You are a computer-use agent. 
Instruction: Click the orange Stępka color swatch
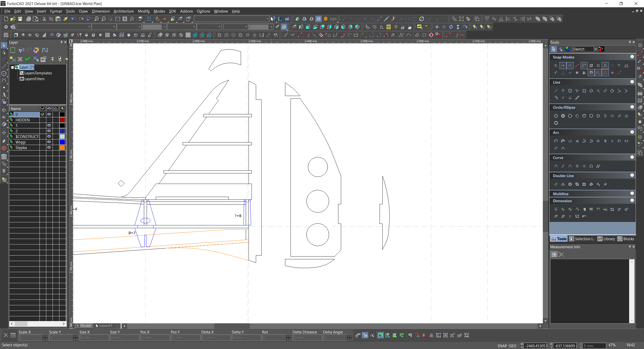click(x=62, y=147)
